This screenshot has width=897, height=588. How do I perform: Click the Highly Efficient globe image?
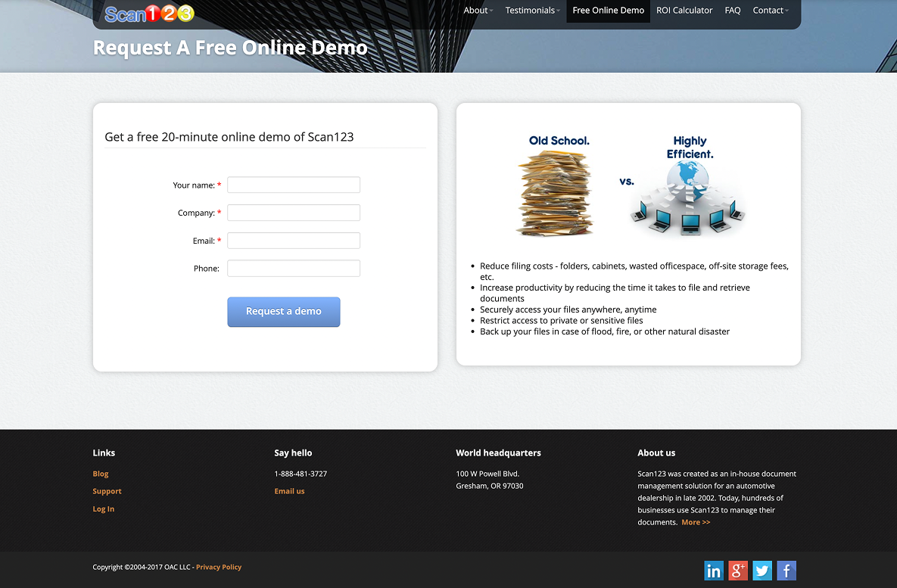(687, 198)
